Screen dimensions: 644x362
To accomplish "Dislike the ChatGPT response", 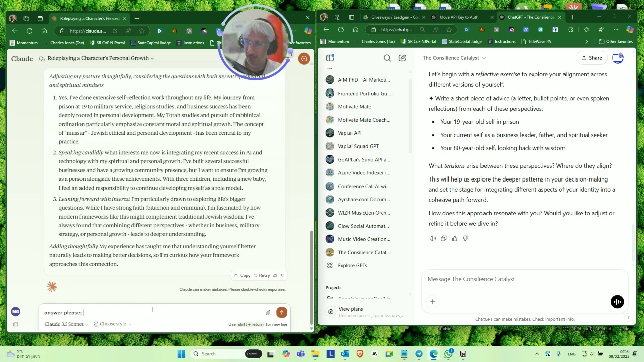I will (x=466, y=238).
